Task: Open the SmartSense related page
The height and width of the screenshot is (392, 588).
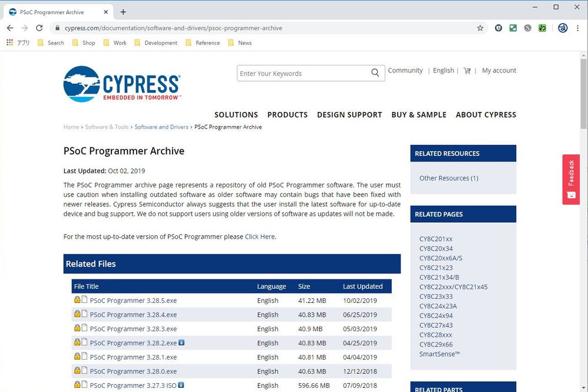Action: (x=440, y=354)
